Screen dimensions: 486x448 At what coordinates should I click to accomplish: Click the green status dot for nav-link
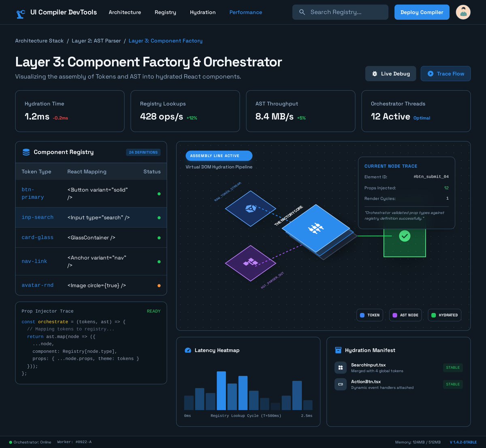159,262
